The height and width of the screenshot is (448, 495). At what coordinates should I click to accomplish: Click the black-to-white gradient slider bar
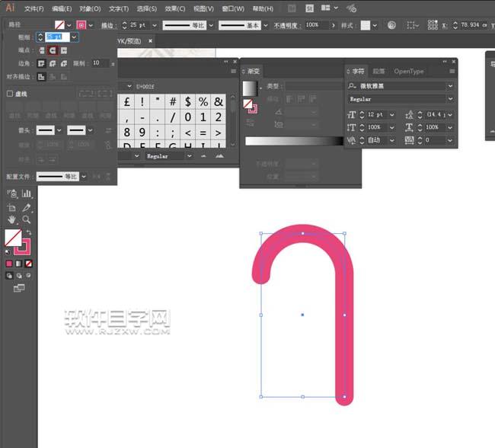click(292, 141)
